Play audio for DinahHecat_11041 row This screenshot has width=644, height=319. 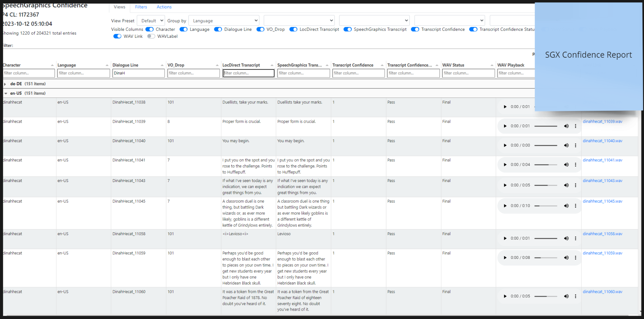coord(505,165)
